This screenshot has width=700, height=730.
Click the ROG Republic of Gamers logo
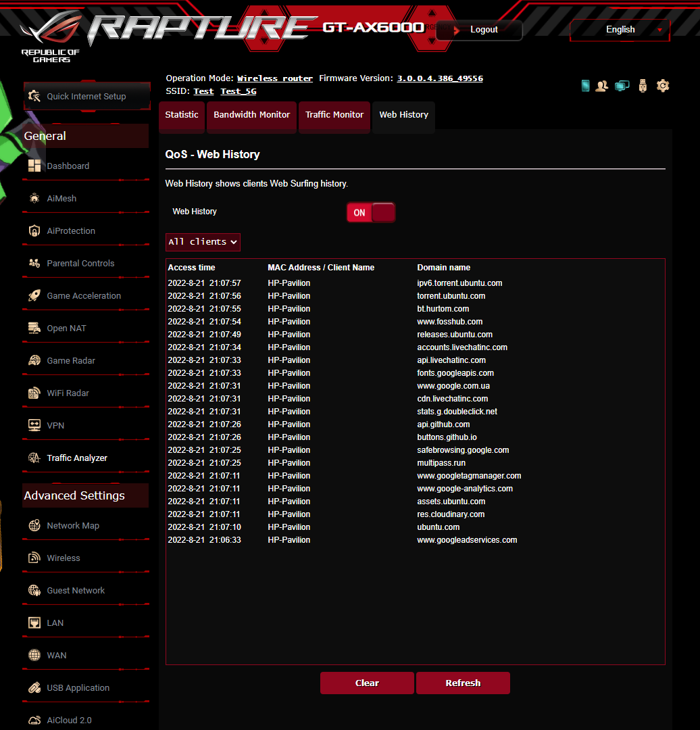[50, 37]
